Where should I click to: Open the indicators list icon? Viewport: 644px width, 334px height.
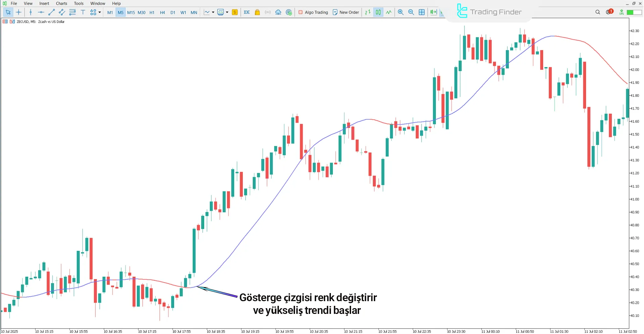[x=220, y=12]
